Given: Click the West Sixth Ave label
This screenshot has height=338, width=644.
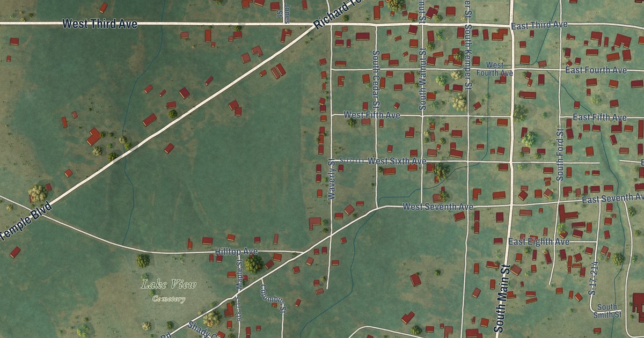Looking at the screenshot, I should (397, 161).
